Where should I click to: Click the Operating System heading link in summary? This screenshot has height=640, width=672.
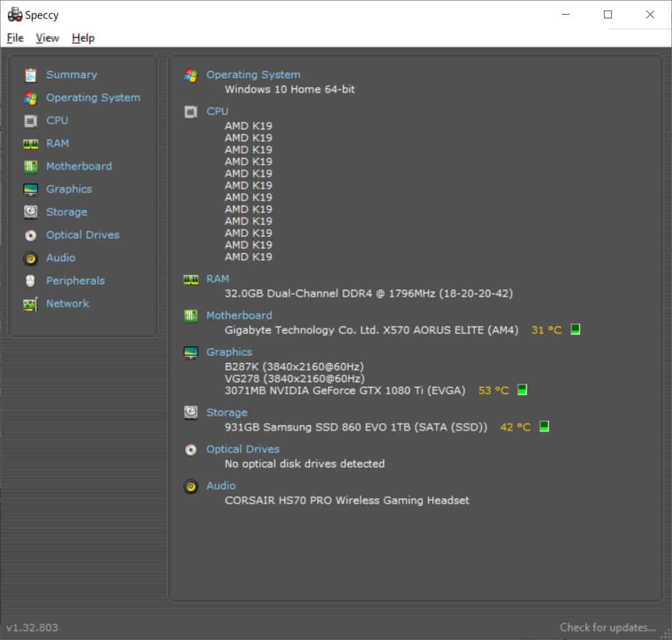click(x=253, y=75)
